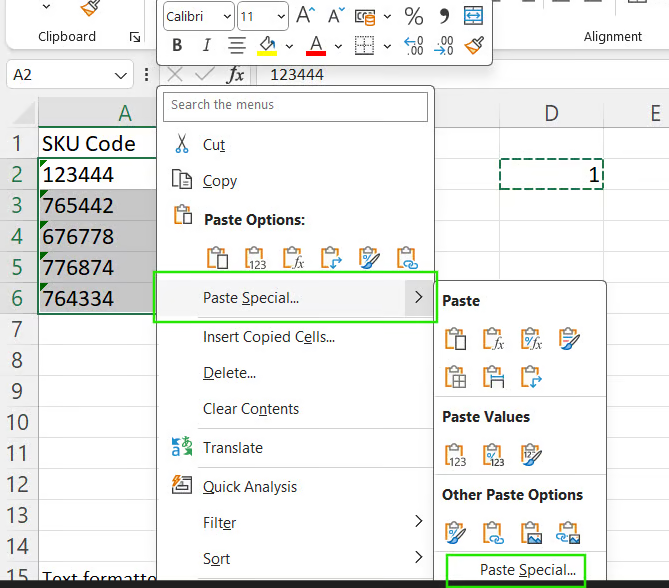Image resolution: width=669 pixels, height=588 pixels.
Task: Click the Insert Function fx icon
Action: tap(235, 75)
